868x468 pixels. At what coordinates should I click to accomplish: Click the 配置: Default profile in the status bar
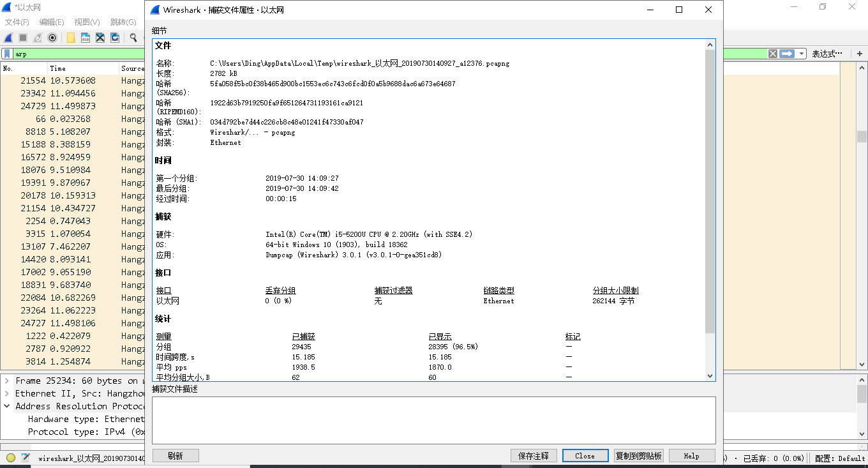841,458
